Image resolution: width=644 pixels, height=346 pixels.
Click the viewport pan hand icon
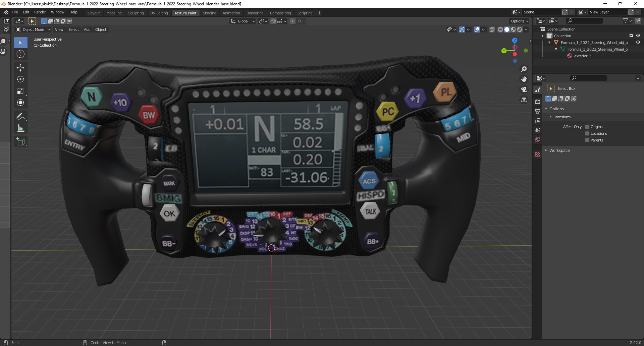(x=524, y=79)
